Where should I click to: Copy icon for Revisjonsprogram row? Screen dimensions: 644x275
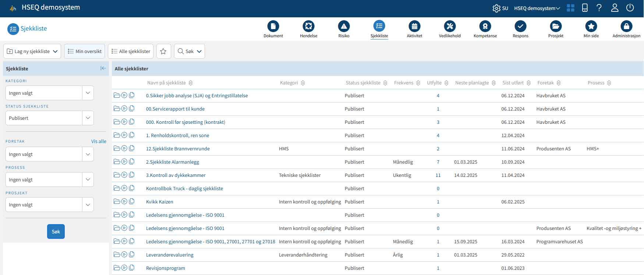pos(132,268)
